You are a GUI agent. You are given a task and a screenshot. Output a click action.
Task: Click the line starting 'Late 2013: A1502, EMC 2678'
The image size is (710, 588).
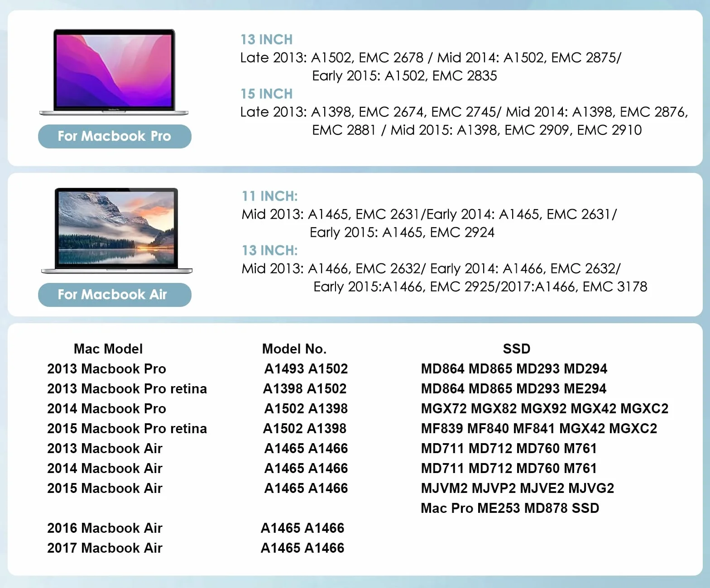point(431,57)
